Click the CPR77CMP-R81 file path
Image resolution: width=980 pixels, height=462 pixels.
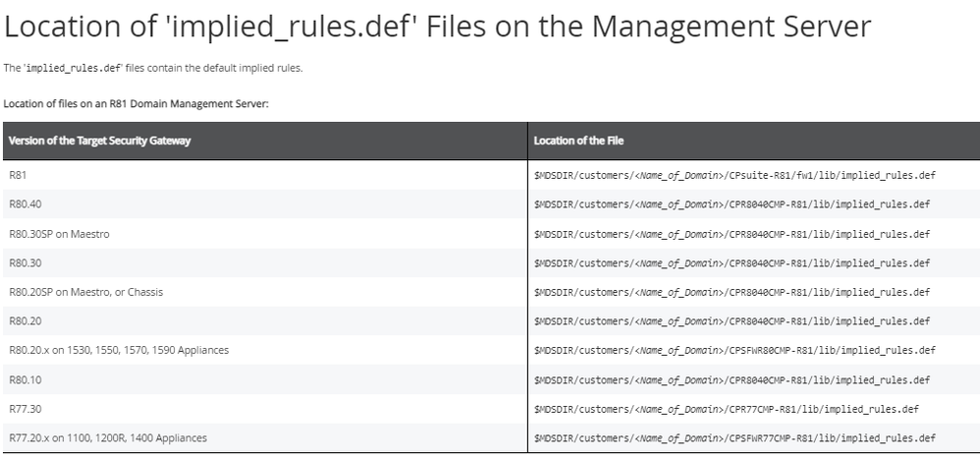click(727, 409)
